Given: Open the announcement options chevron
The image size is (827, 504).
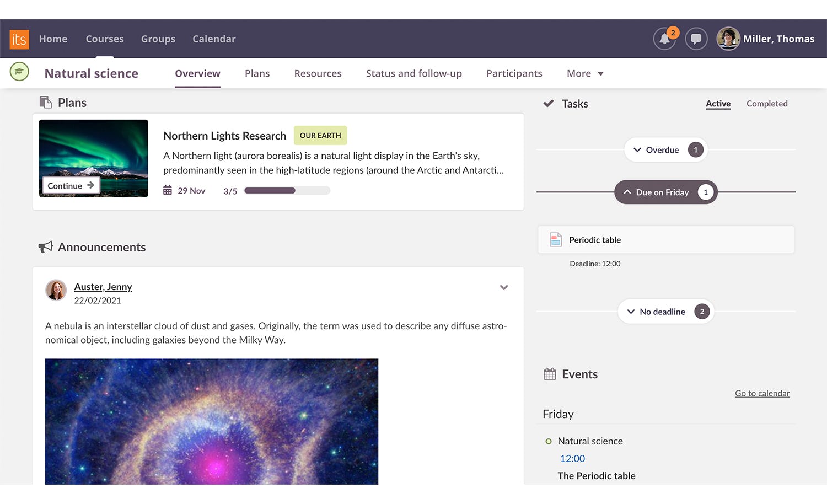Looking at the screenshot, I should pos(503,287).
